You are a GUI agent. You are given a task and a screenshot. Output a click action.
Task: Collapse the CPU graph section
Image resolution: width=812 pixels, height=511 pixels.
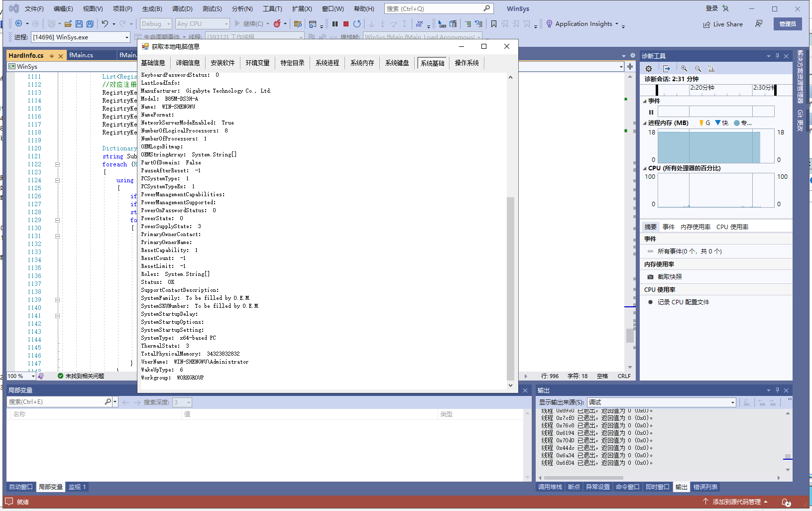[x=645, y=168]
